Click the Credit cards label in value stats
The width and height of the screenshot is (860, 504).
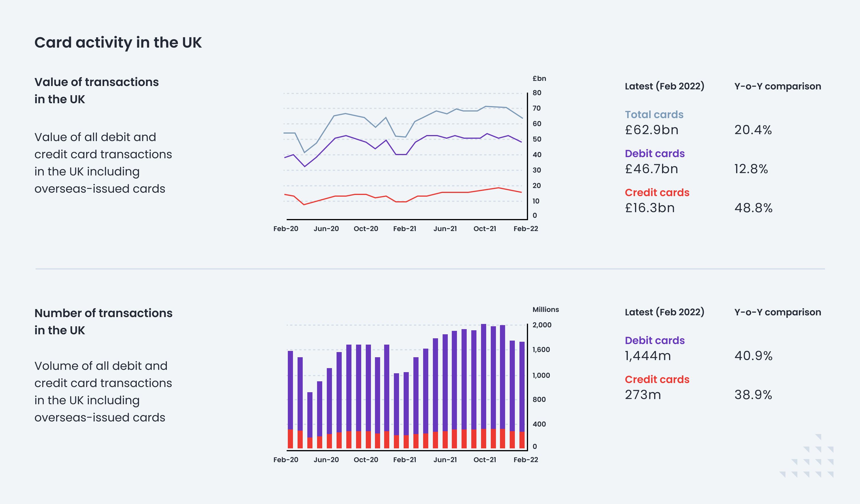pyautogui.click(x=657, y=192)
